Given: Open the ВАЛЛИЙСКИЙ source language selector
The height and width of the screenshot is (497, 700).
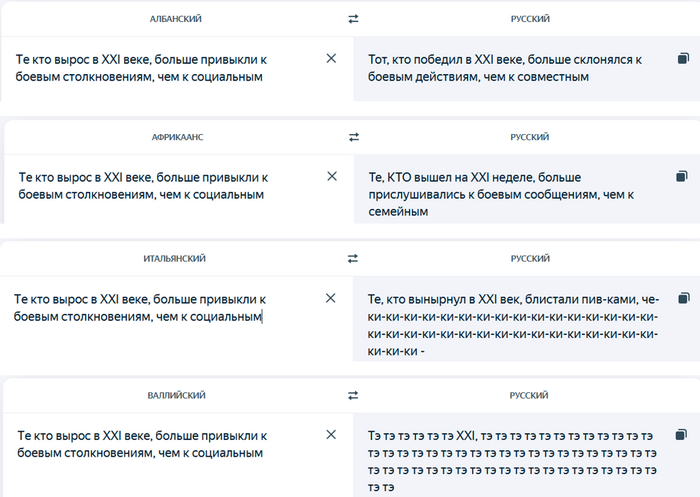Looking at the screenshot, I should (x=176, y=395).
